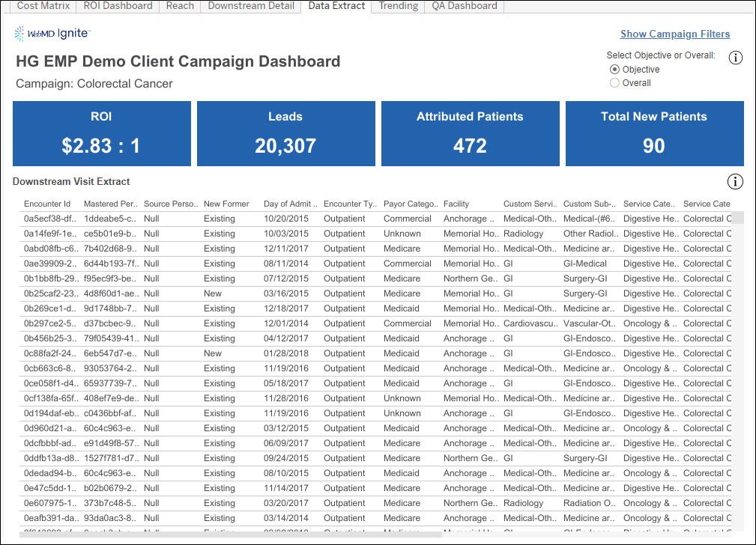Screen dimensions: 756x545
Task: Click the info icon beside objective selector
Action: [x=735, y=58]
